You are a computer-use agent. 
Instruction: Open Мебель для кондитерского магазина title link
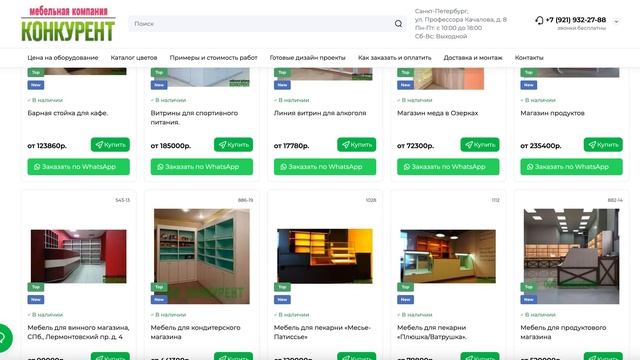[x=196, y=332]
